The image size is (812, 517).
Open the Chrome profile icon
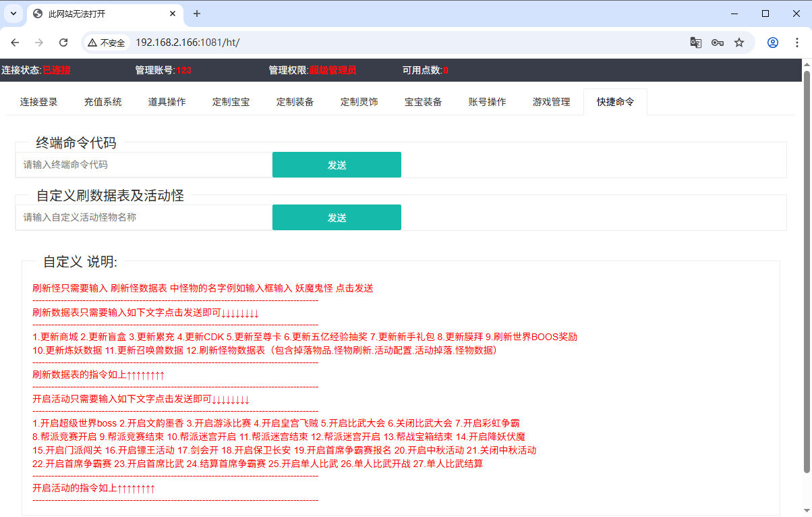[x=773, y=43]
